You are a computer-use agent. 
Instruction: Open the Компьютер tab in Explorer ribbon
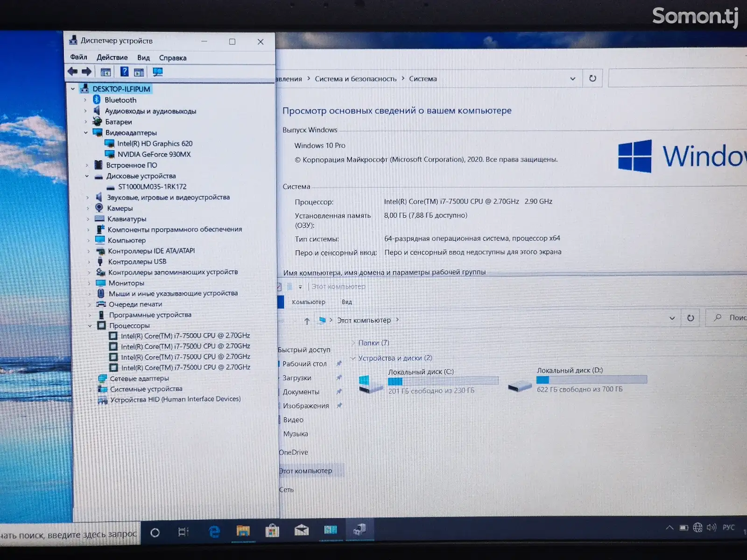tap(309, 302)
